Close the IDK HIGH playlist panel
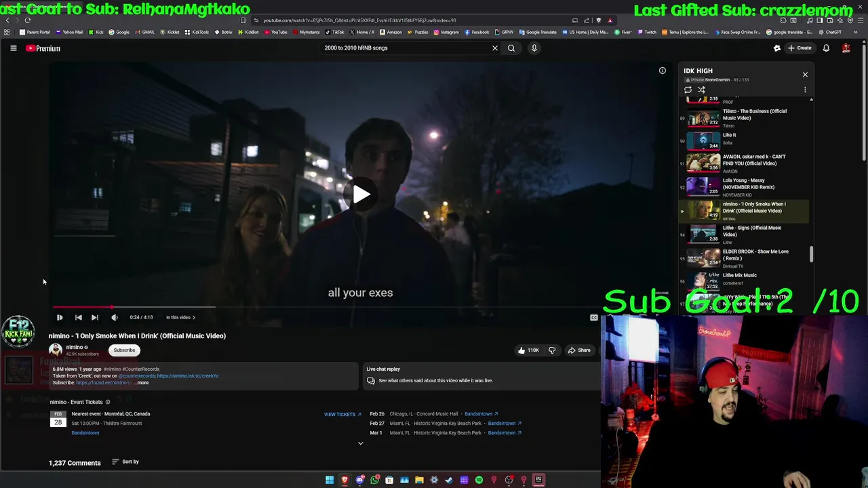The height and width of the screenshot is (488, 868). coord(805,75)
